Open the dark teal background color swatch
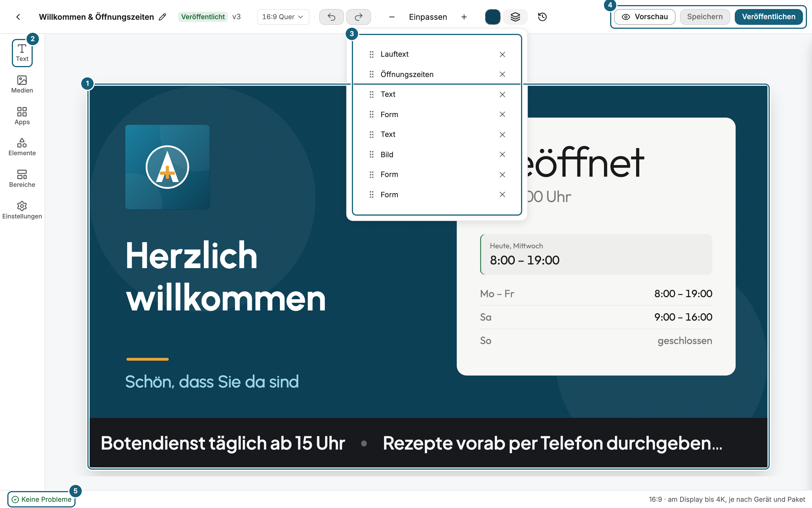Screen dimensions: 812x508 (493, 17)
